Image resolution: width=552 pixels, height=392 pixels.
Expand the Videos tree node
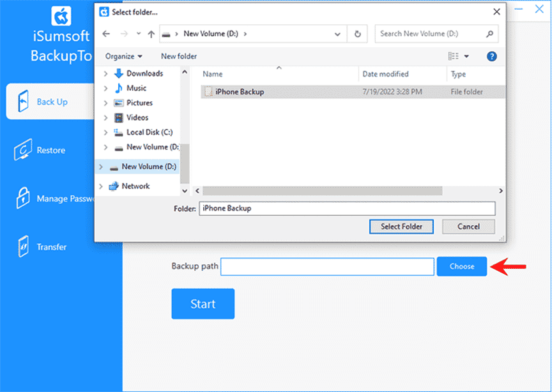(105, 117)
